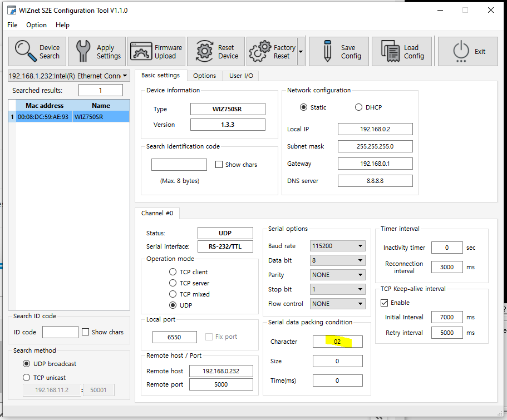The height and width of the screenshot is (420, 507).
Task: Click the Save Config pen icon
Action: pos(327,51)
